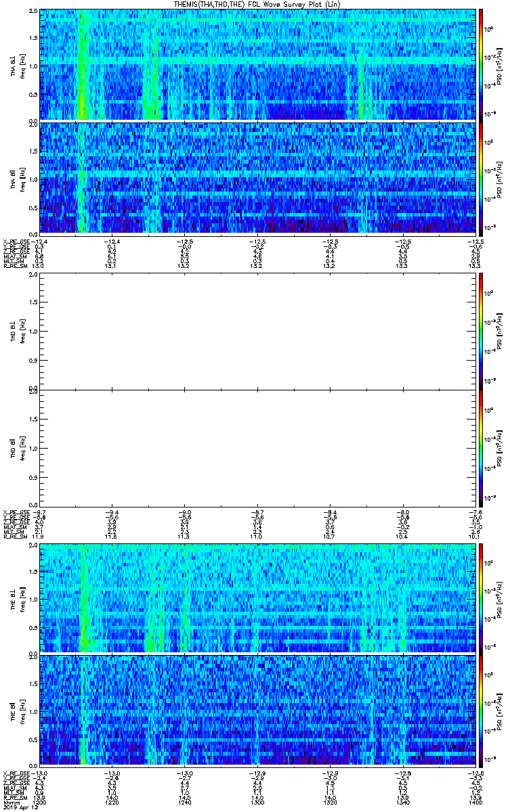The image size is (508, 812).
Task: Click the empty THD B-perpendicular plot panel
Action: point(257,331)
